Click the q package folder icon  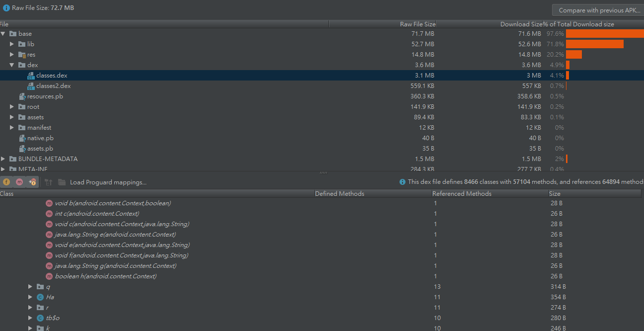pyautogui.click(x=40, y=287)
